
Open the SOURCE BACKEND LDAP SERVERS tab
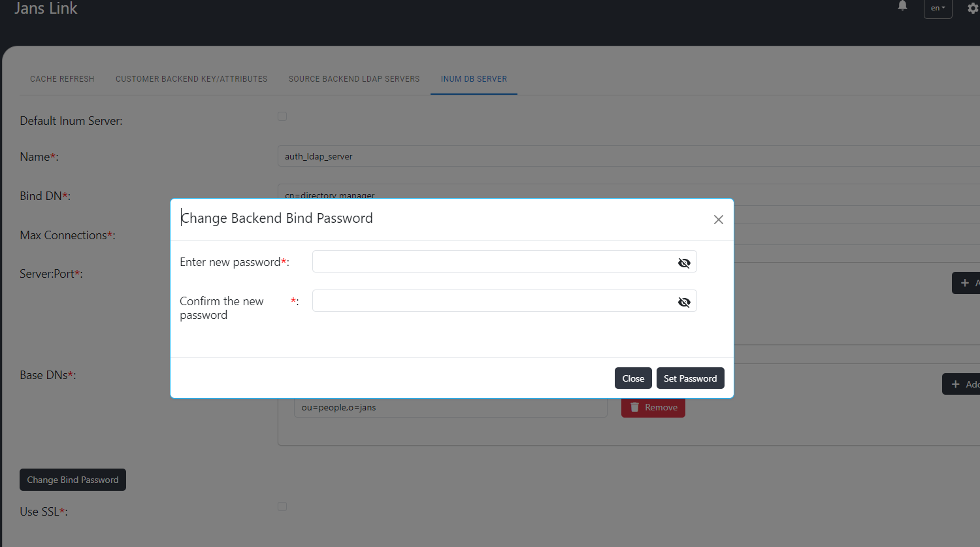tap(353, 78)
